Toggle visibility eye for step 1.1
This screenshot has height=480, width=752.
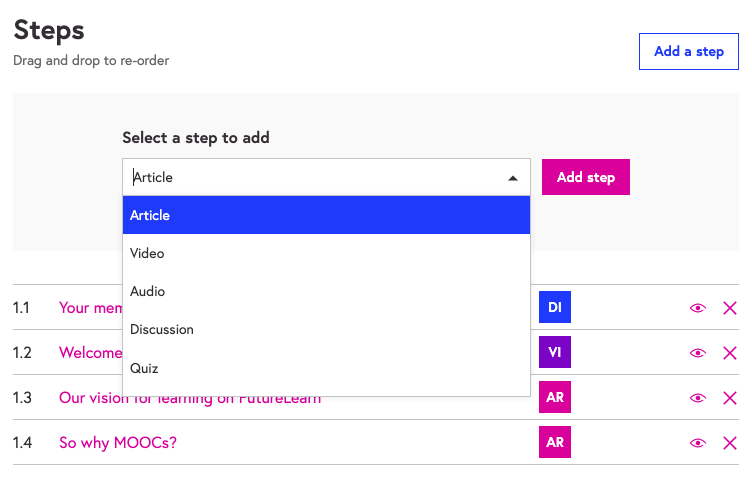[698, 308]
